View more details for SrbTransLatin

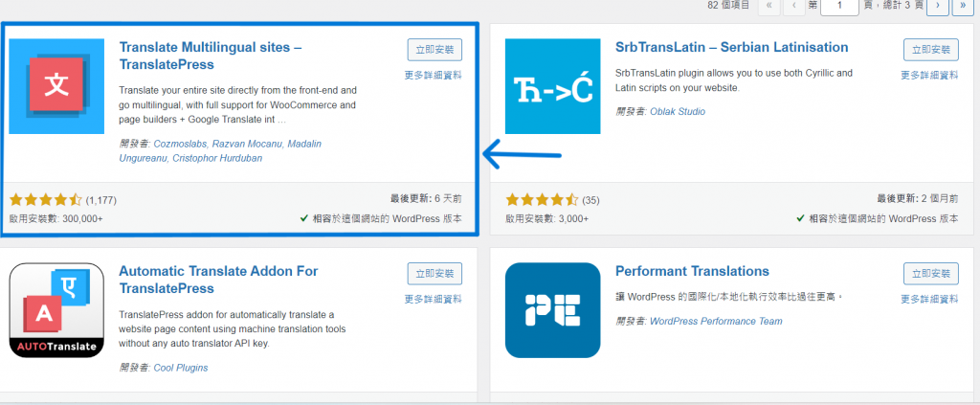pos(929,76)
